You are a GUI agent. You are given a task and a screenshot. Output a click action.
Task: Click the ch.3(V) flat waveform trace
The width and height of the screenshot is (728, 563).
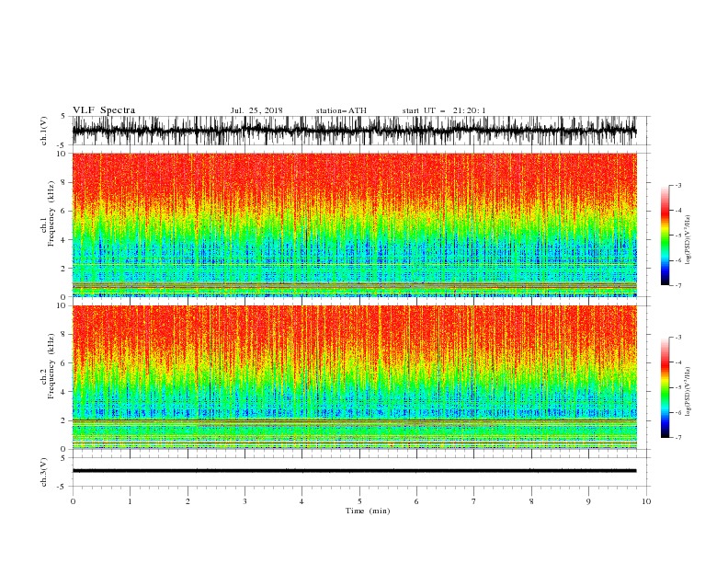tap(354, 471)
